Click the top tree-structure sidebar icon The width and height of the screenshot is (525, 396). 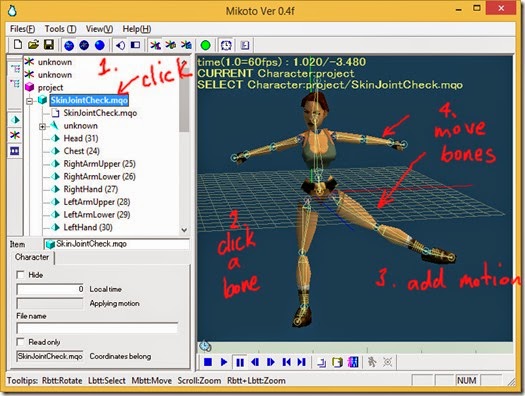click(x=15, y=69)
